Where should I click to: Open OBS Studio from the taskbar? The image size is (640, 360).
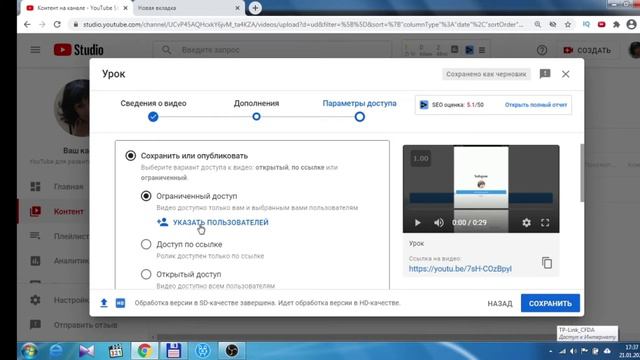(231, 351)
